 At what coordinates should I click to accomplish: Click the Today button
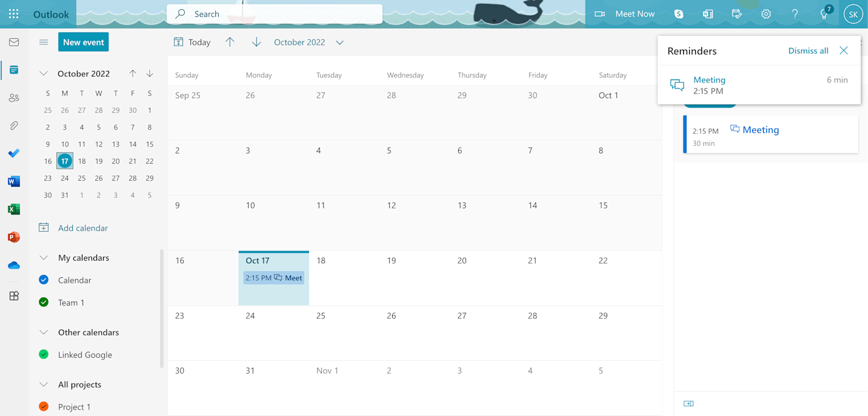click(192, 42)
